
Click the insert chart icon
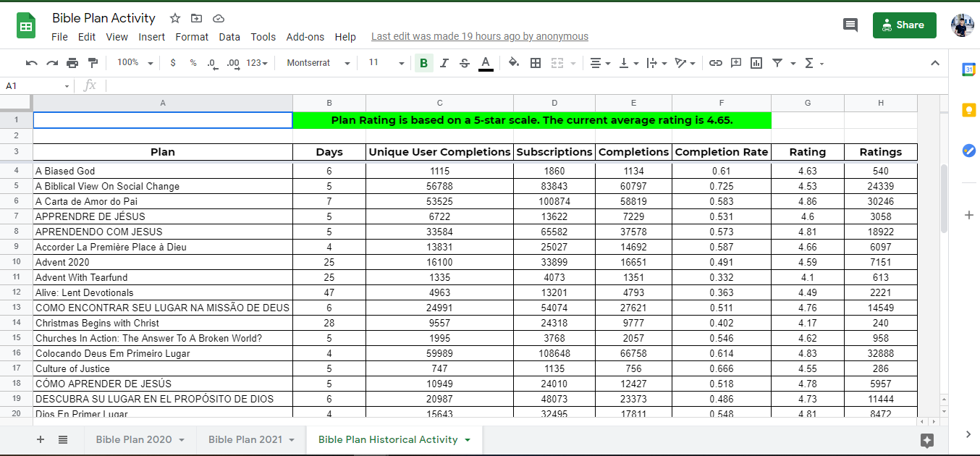[x=756, y=63]
